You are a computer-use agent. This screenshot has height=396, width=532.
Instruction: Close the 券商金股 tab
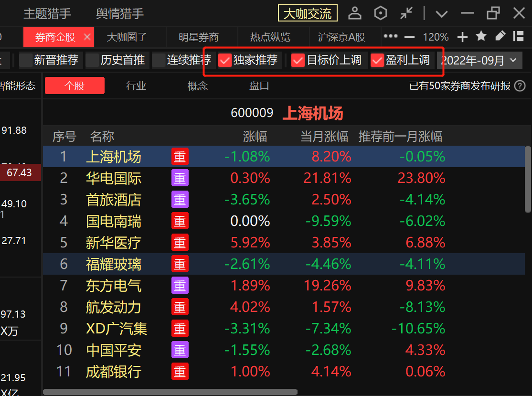87,37
